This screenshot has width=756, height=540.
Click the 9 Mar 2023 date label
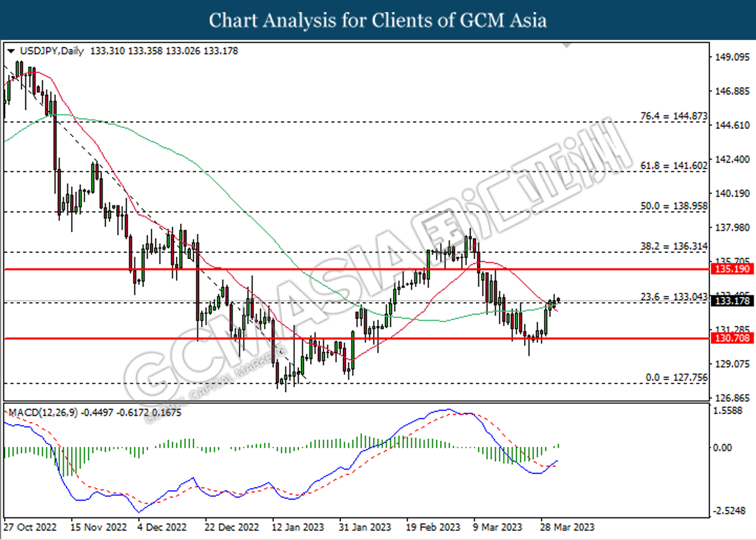pos(497,527)
